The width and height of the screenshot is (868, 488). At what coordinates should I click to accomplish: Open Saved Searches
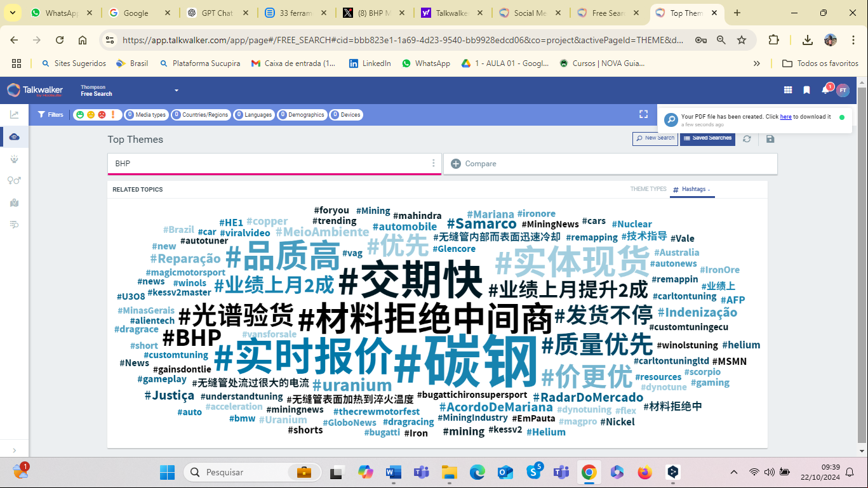pyautogui.click(x=707, y=138)
